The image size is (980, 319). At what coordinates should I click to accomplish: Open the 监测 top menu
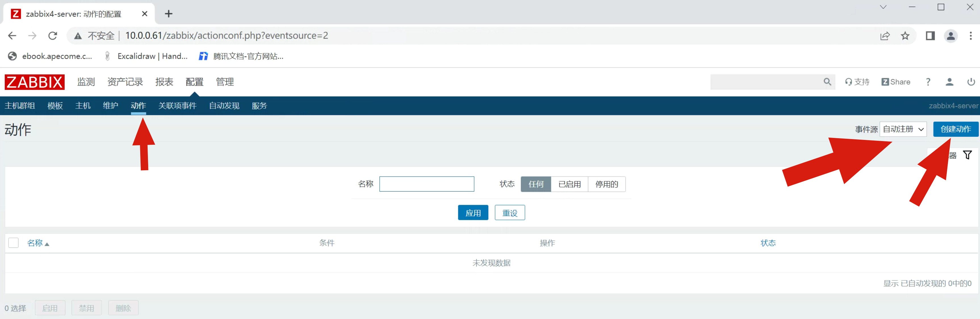(x=86, y=82)
